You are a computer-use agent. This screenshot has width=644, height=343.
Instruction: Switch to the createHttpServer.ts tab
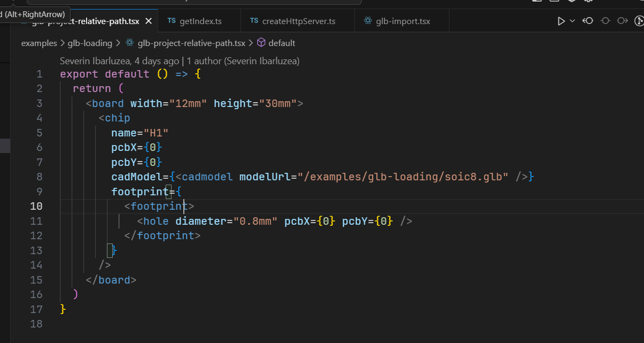click(x=299, y=21)
